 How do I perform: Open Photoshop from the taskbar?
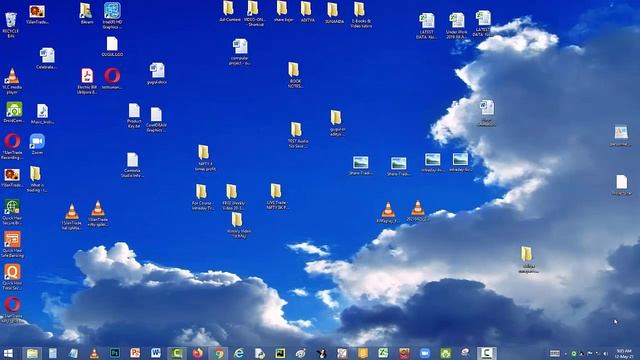pyautogui.click(x=115, y=353)
